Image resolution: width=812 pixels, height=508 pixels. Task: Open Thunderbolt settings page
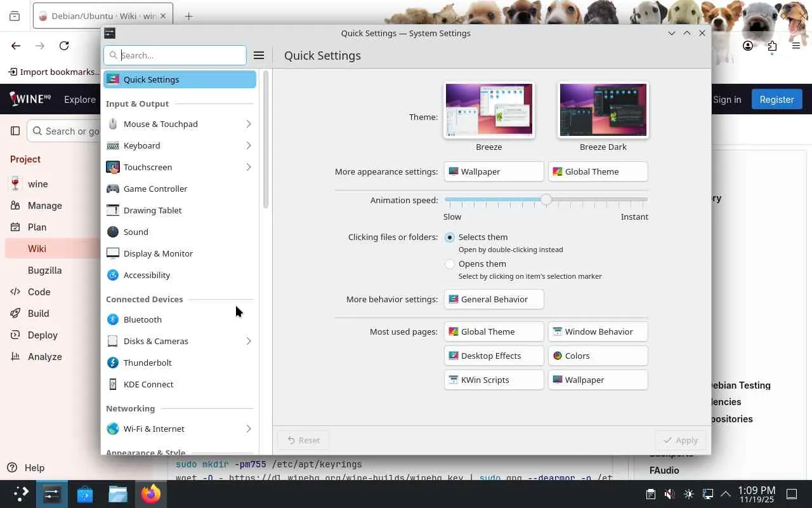click(180, 363)
